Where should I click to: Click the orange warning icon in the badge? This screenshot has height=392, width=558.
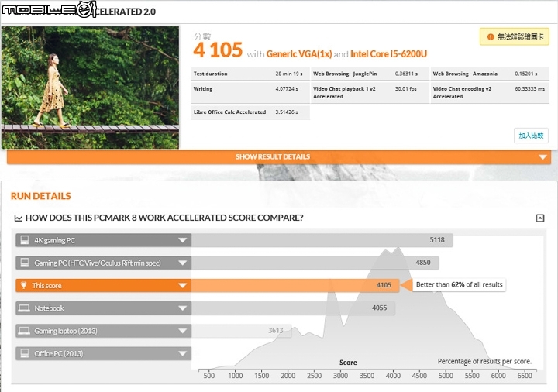491,36
